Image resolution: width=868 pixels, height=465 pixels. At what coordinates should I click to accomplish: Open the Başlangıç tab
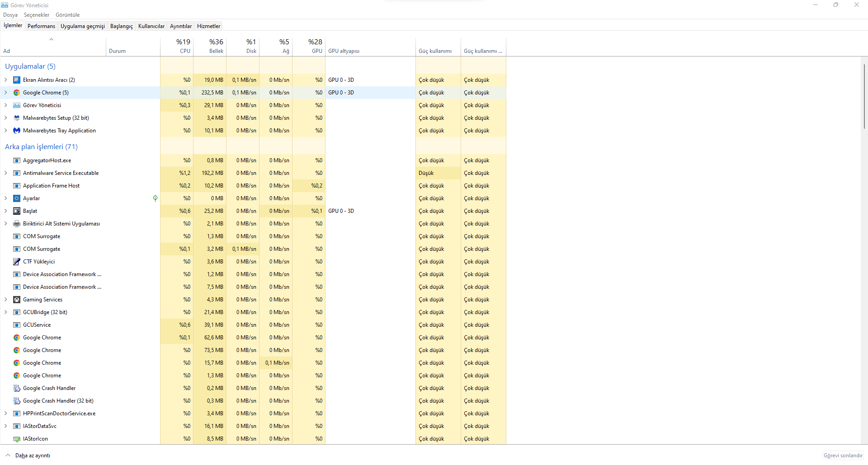[121, 26]
